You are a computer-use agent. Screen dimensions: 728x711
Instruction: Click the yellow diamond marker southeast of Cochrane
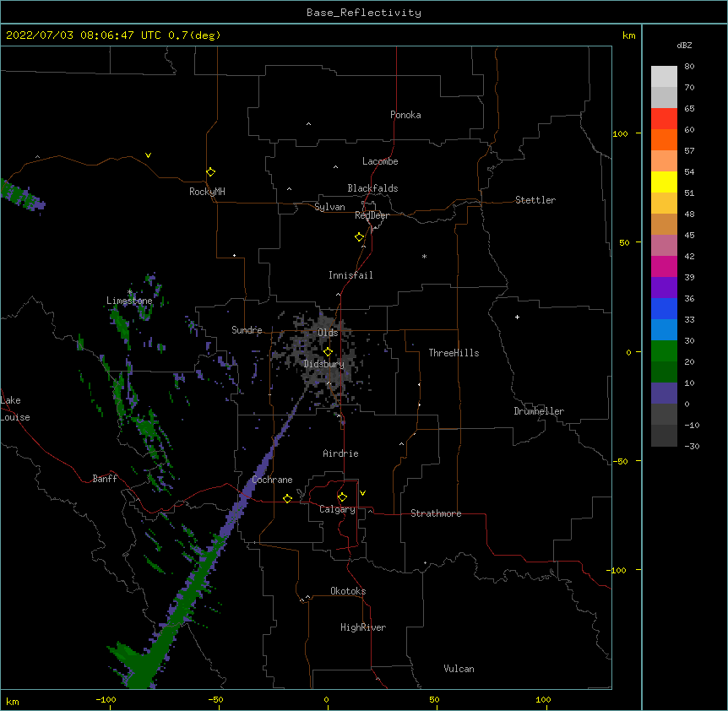(287, 498)
